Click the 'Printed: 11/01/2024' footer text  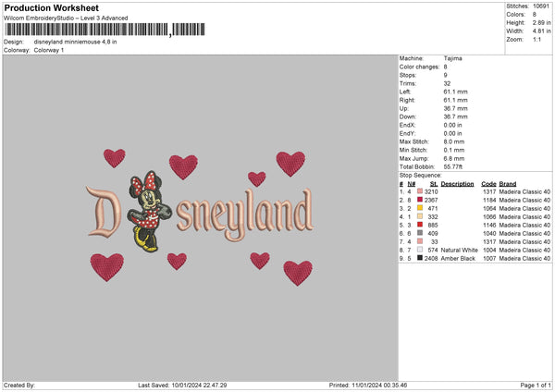[x=368, y=386]
